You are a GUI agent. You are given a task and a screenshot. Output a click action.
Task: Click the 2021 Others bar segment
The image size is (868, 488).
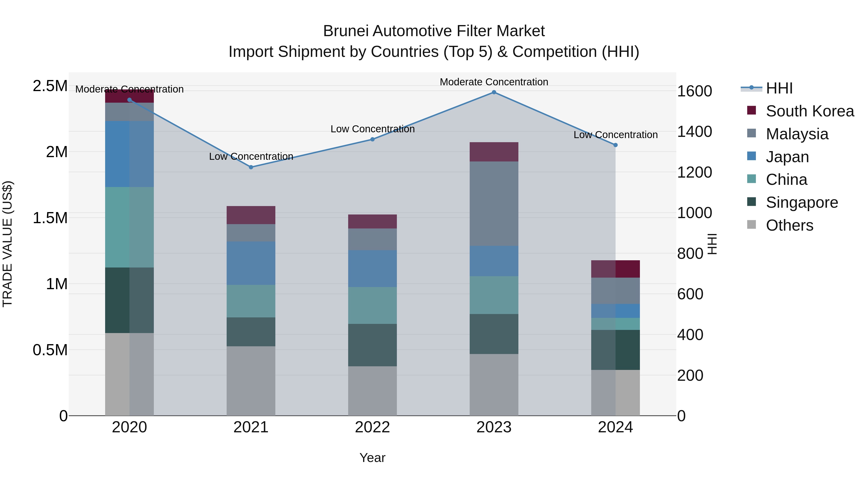(x=251, y=381)
